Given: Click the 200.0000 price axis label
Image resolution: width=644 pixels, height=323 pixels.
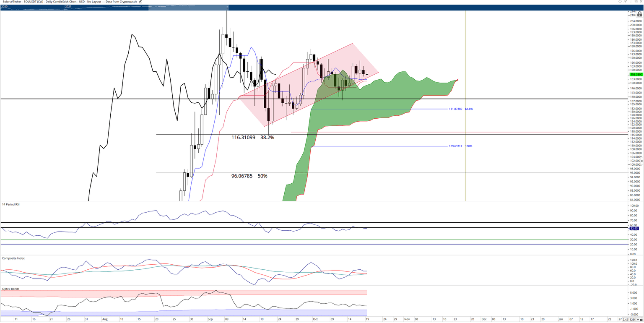Looking at the screenshot, I should point(636,25).
